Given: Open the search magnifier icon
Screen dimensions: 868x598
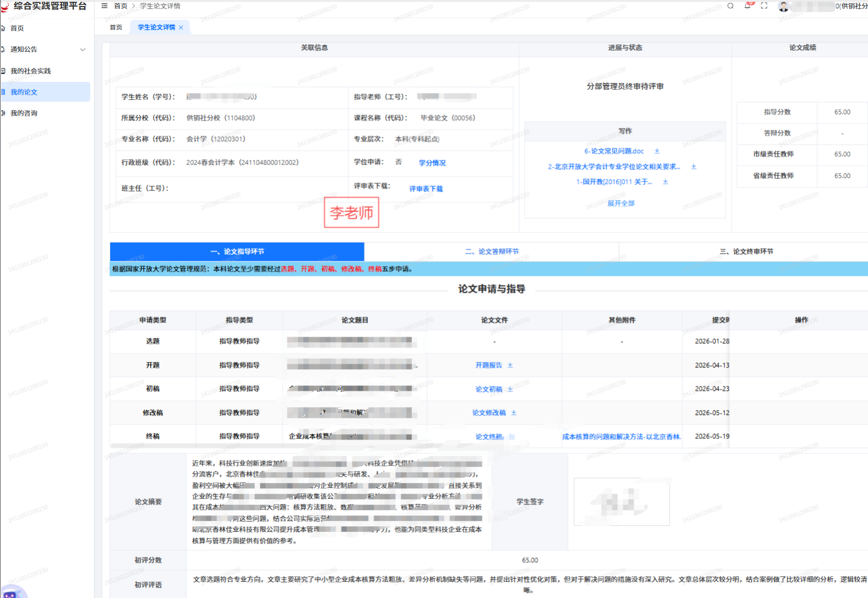Looking at the screenshot, I should click(x=730, y=6).
